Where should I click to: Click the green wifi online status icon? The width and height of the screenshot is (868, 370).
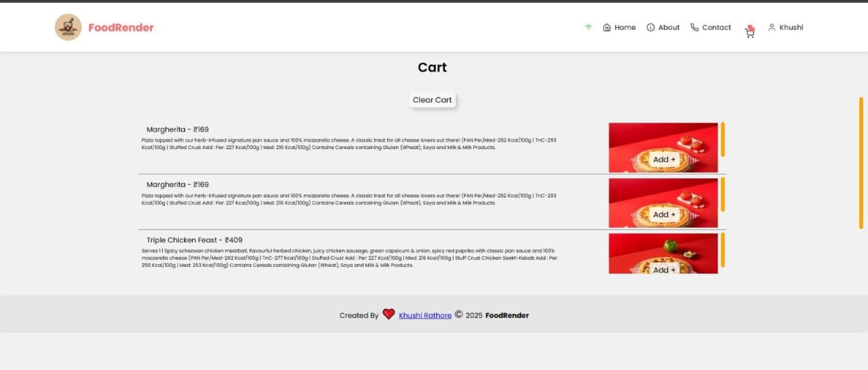tap(588, 27)
